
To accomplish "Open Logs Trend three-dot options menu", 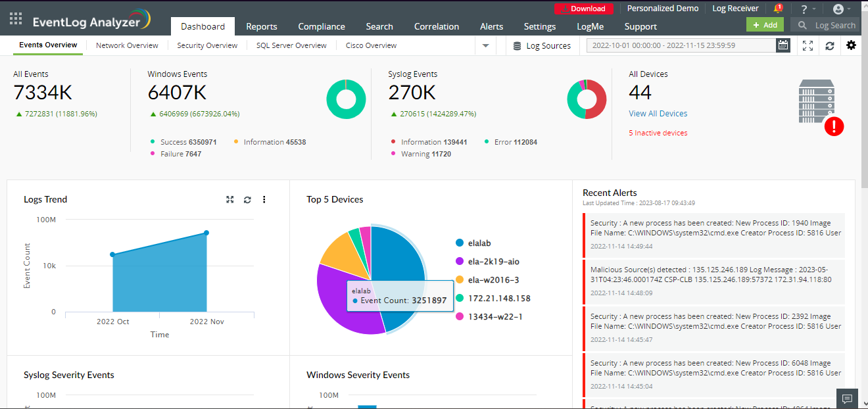I will (x=264, y=199).
